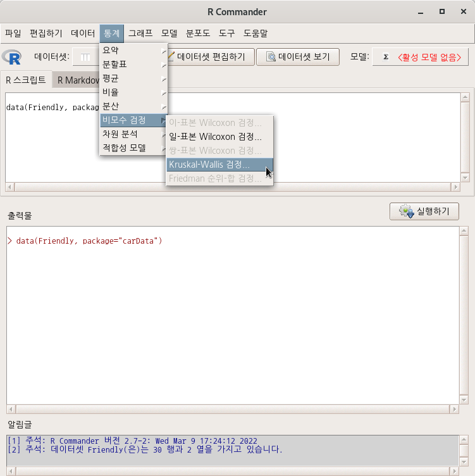This screenshot has height=476, width=475.
Task: Open the 분포도 menu
Action: click(198, 33)
